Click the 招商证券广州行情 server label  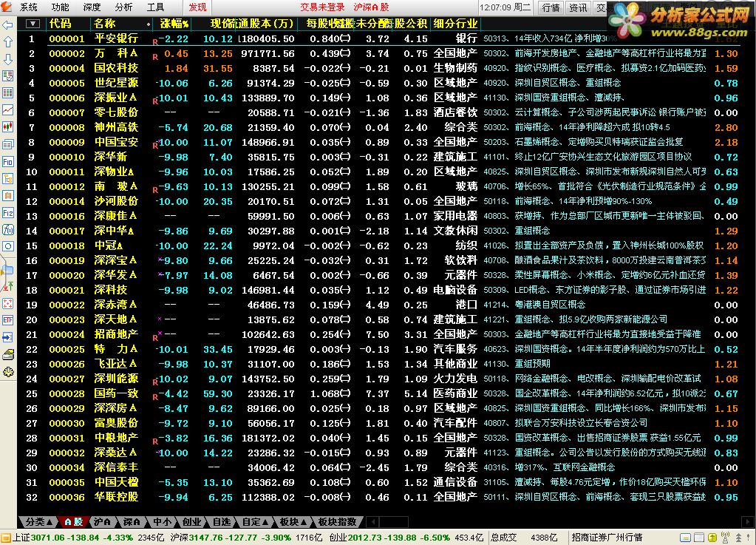point(607,538)
